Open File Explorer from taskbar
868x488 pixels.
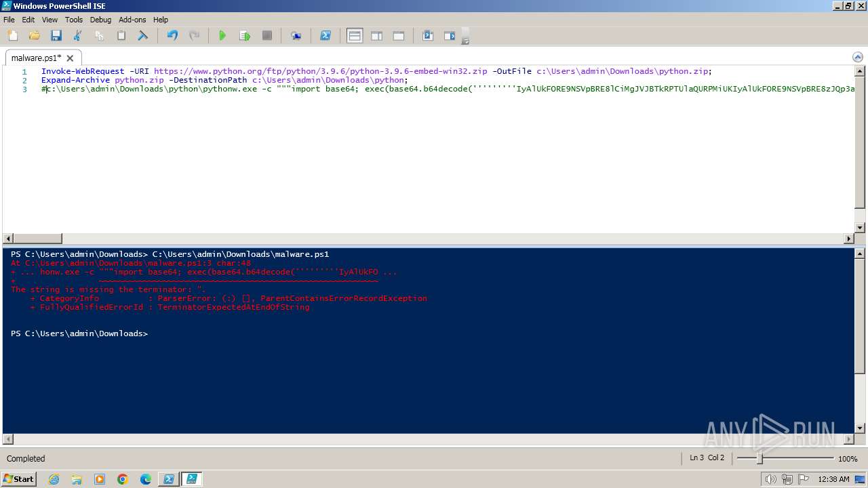point(77,479)
